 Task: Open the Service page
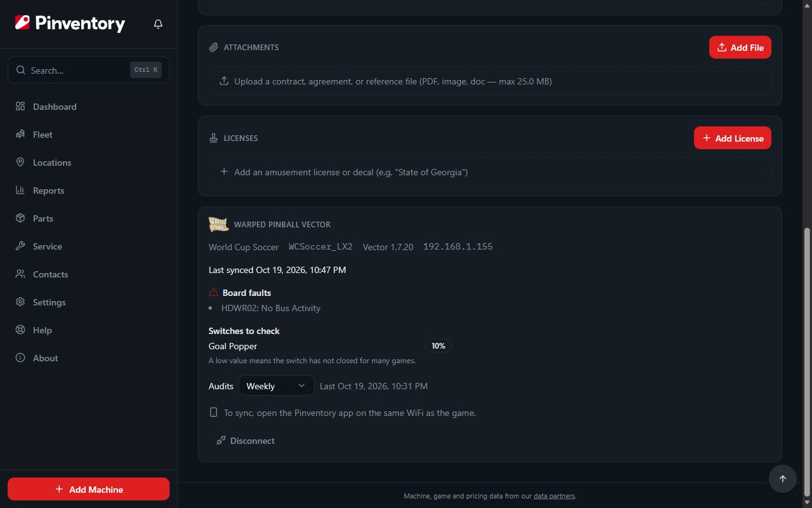pyautogui.click(x=88, y=246)
